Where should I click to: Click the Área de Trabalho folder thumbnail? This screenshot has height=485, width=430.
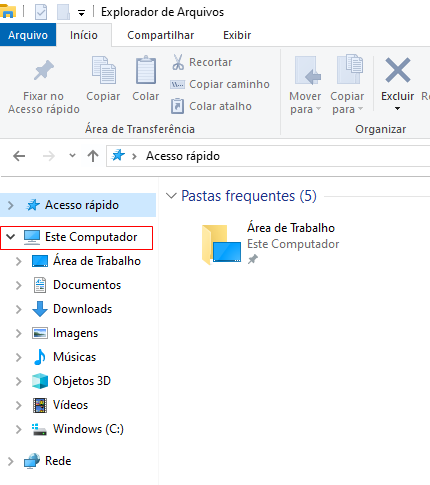click(x=221, y=244)
